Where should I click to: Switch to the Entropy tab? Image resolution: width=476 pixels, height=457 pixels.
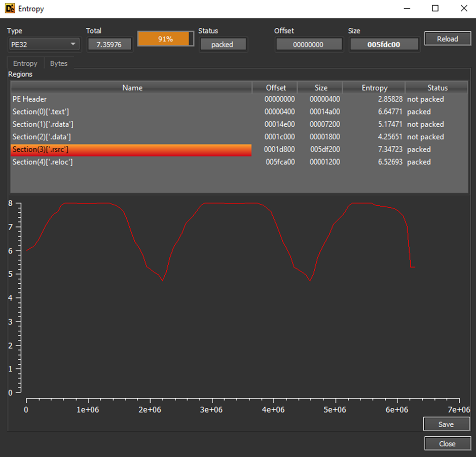(25, 63)
